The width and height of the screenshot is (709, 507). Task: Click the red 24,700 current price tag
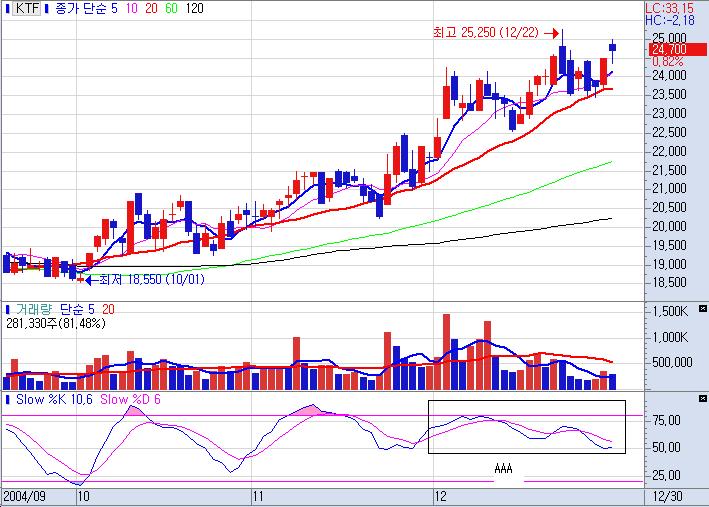coord(667,49)
